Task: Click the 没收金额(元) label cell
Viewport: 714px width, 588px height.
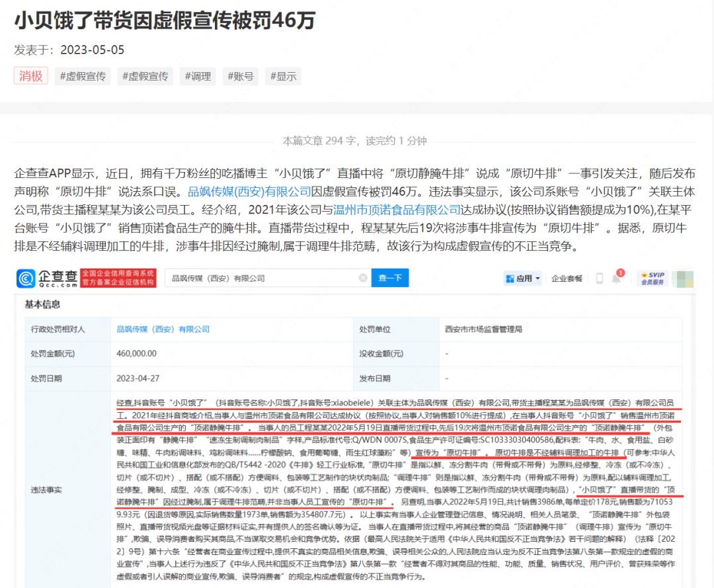Action: click(x=396, y=354)
